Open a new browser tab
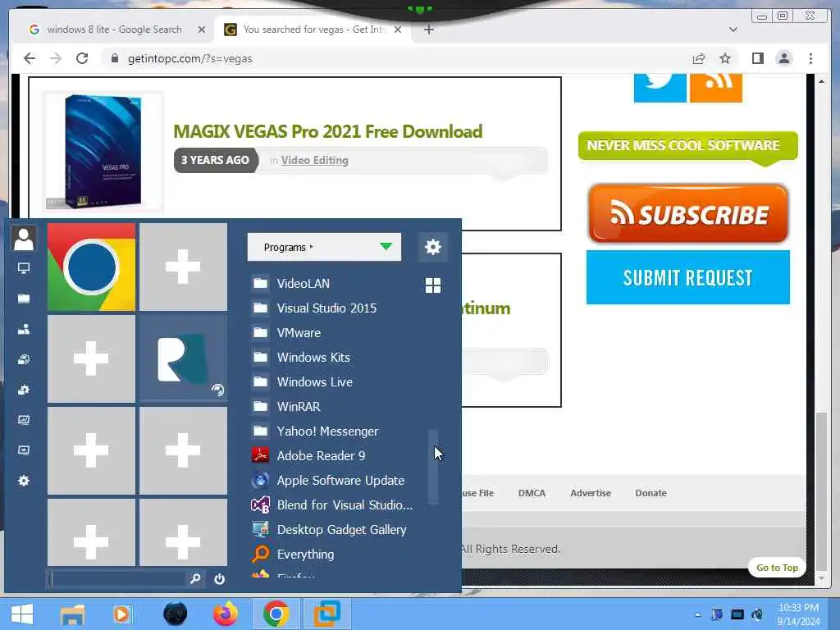Viewport: 840px width, 630px height. pos(428,30)
